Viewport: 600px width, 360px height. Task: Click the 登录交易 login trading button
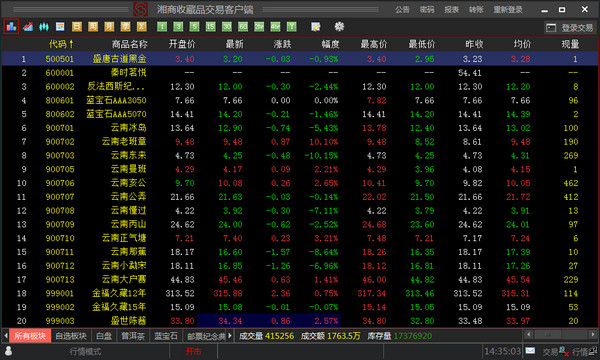[570, 28]
